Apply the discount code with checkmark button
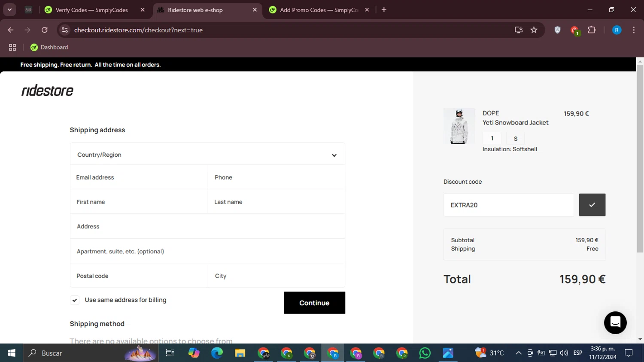 click(592, 205)
